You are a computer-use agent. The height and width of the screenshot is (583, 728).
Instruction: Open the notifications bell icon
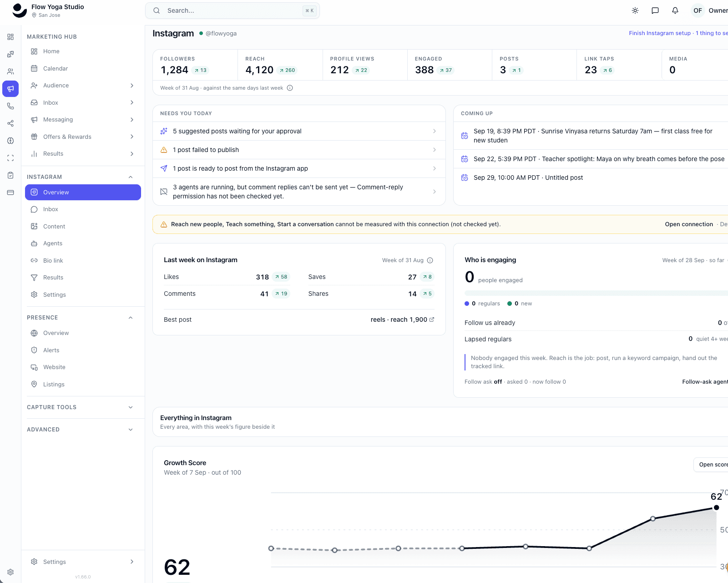675,10
